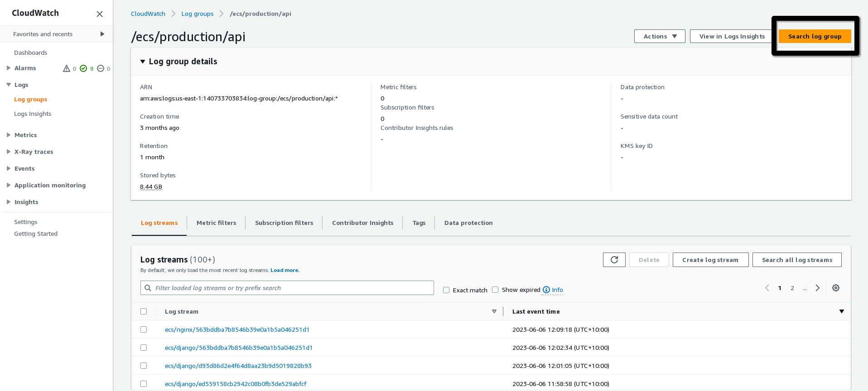Expand Favorites and recents arrow

point(102,34)
